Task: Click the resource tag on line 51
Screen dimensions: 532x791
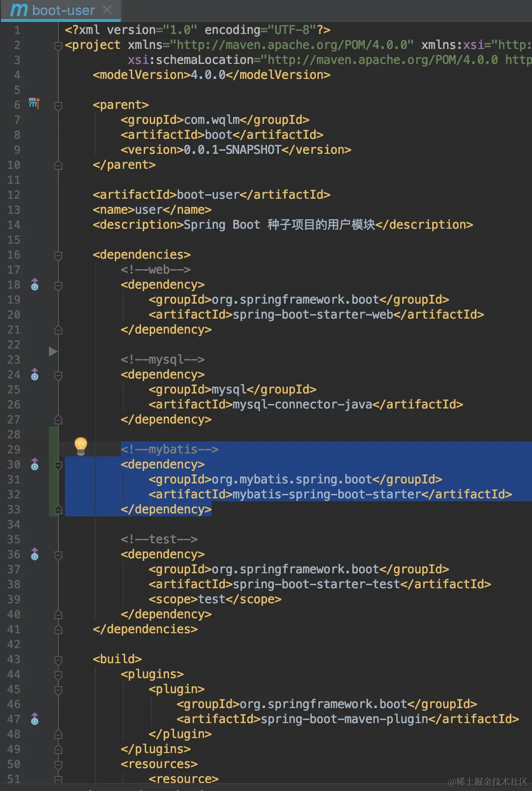Action: (183, 778)
